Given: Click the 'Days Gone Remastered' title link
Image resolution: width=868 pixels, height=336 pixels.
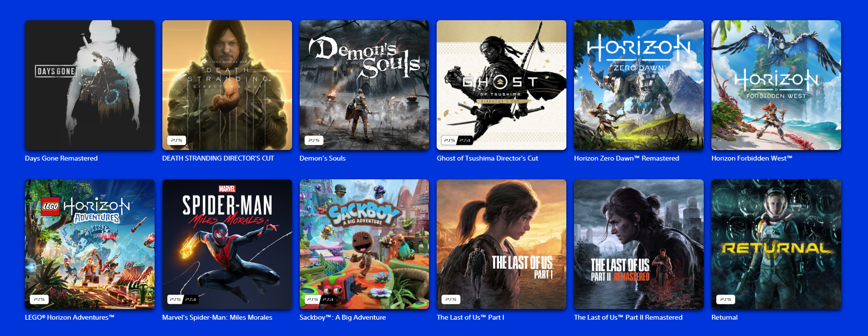Looking at the screenshot, I should pyautogui.click(x=61, y=158).
